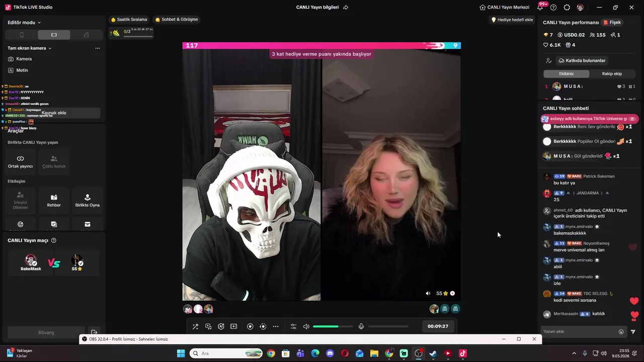Click Hediye hedefi ekle
The height and width of the screenshot is (362, 644).
click(x=512, y=20)
